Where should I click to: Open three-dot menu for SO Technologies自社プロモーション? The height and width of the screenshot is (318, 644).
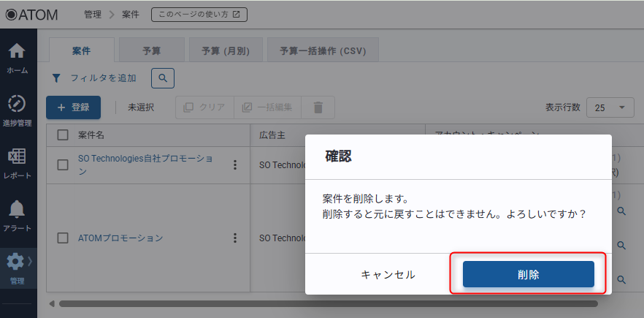pyautogui.click(x=235, y=164)
